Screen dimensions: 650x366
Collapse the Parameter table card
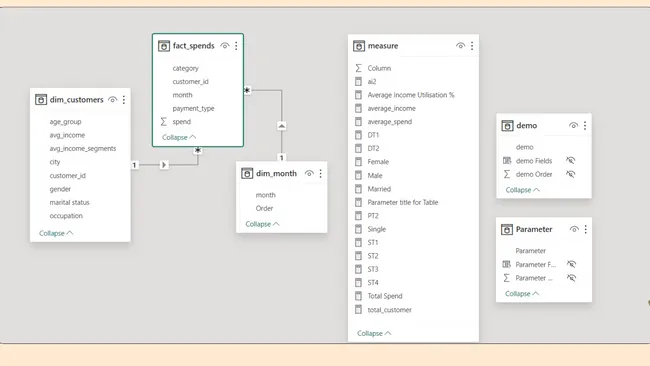click(x=522, y=293)
